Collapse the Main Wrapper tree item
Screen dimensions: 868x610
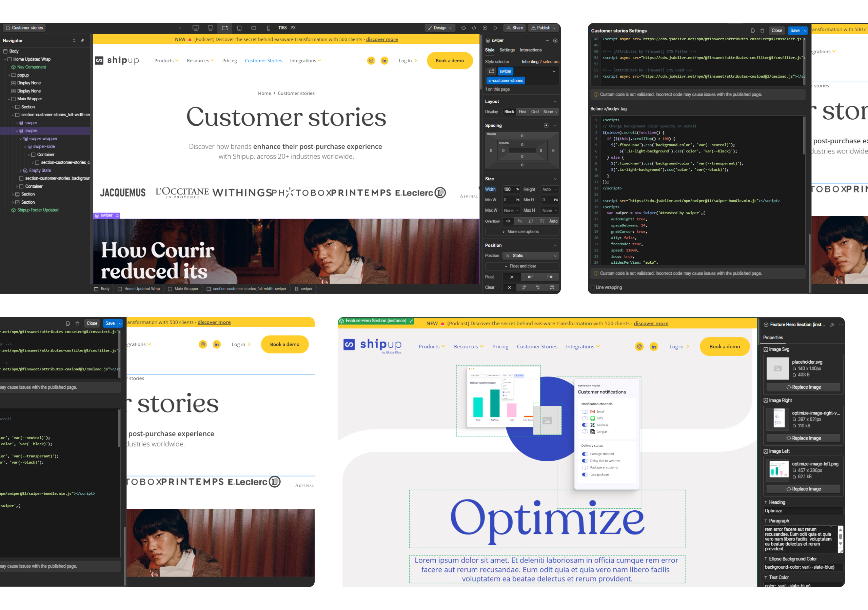coord(9,99)
